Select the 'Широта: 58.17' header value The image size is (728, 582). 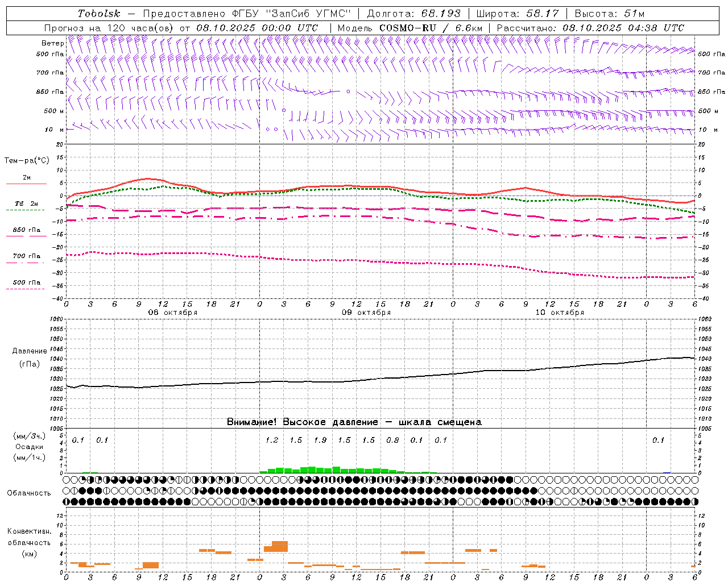518,14
